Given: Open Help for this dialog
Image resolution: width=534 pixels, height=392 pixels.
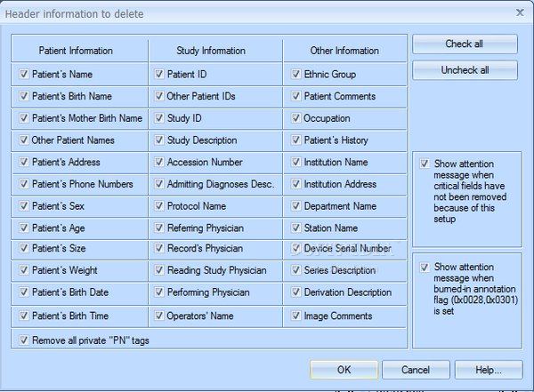Looking at the screenshot, I should [488, 370].
